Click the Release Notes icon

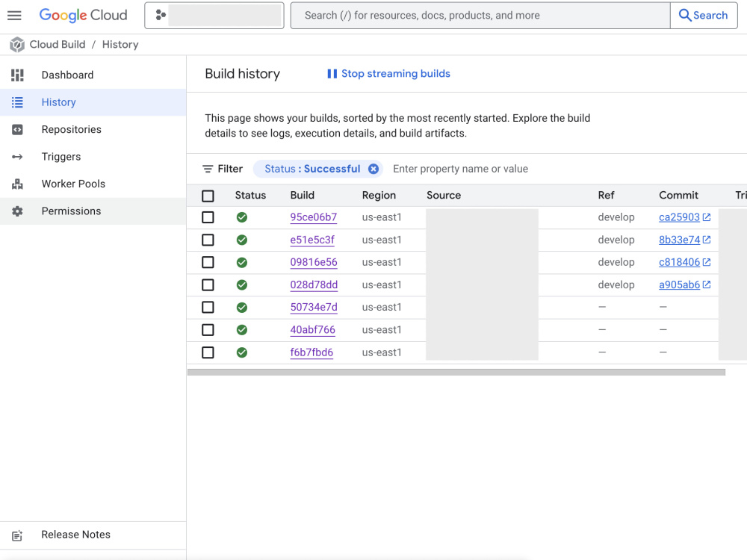[17, 535]
